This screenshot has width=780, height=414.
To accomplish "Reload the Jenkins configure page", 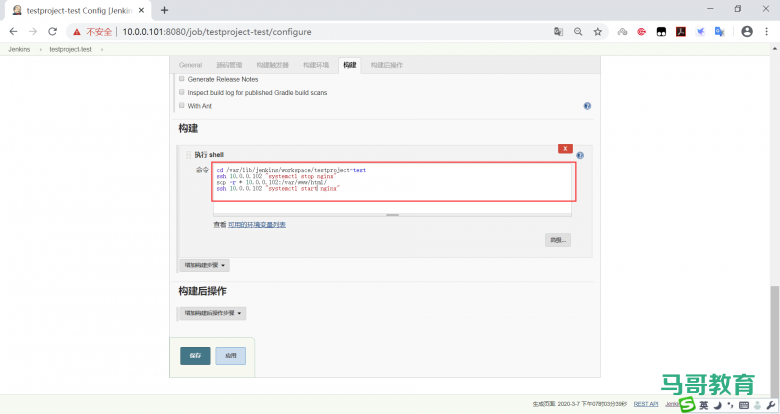I will [52, 31].
